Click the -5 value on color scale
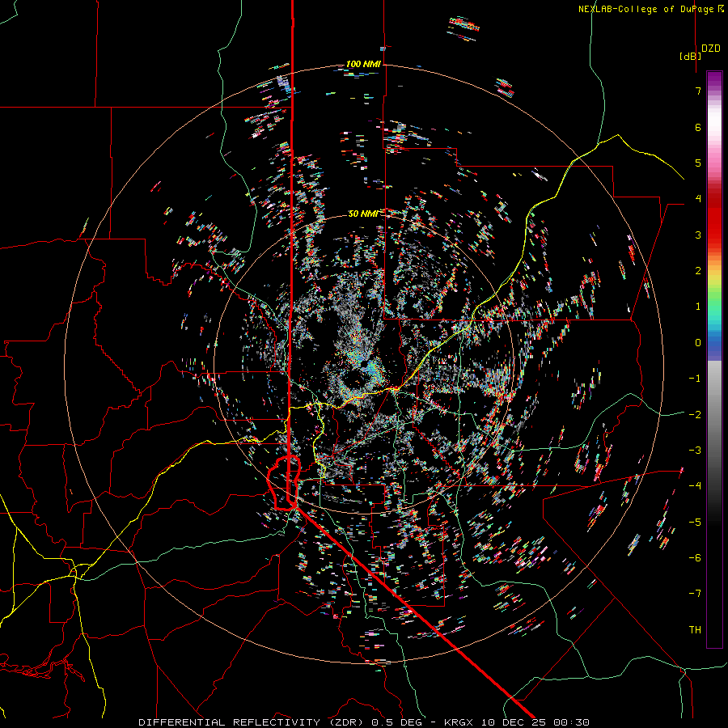The width and height of the screenshot is (728, 728). click(x=695, y=523)
